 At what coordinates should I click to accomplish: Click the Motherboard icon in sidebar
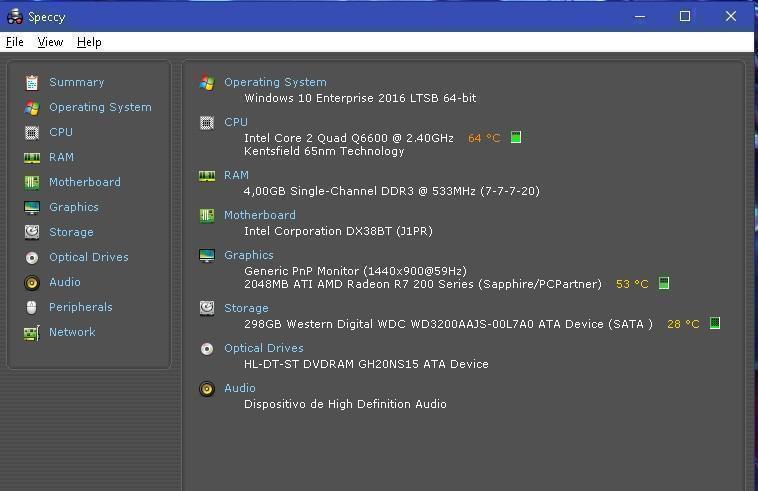click(32, 182)
